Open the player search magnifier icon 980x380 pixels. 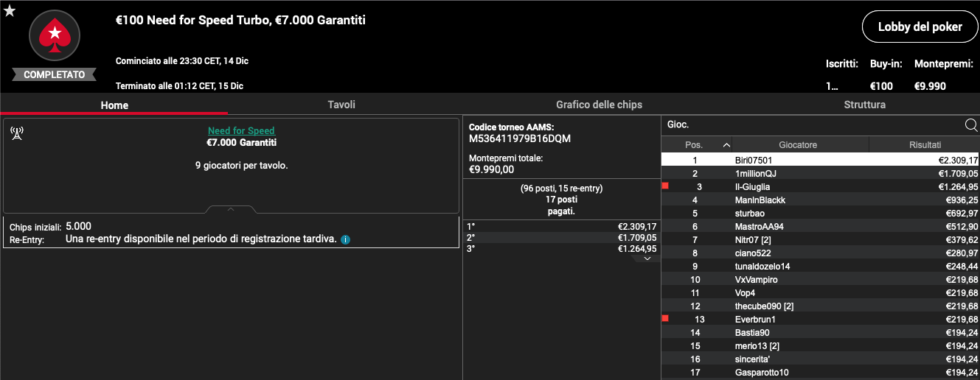[x=971, y=124]
